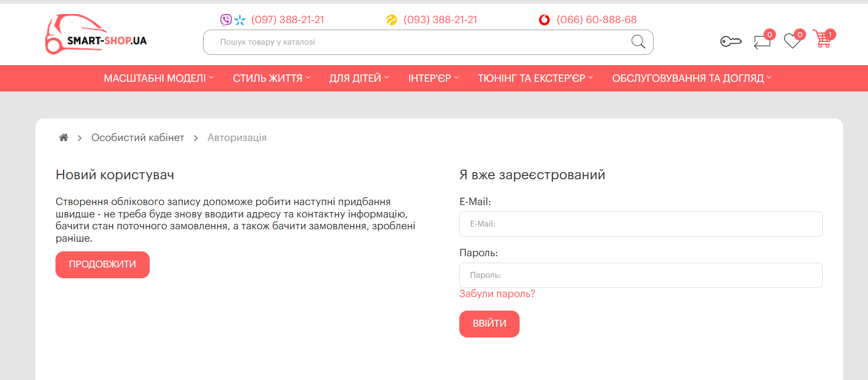The image size is (868, 380).
Task: Focus the E-Mail input field
Action: click(x=640, y=224)
